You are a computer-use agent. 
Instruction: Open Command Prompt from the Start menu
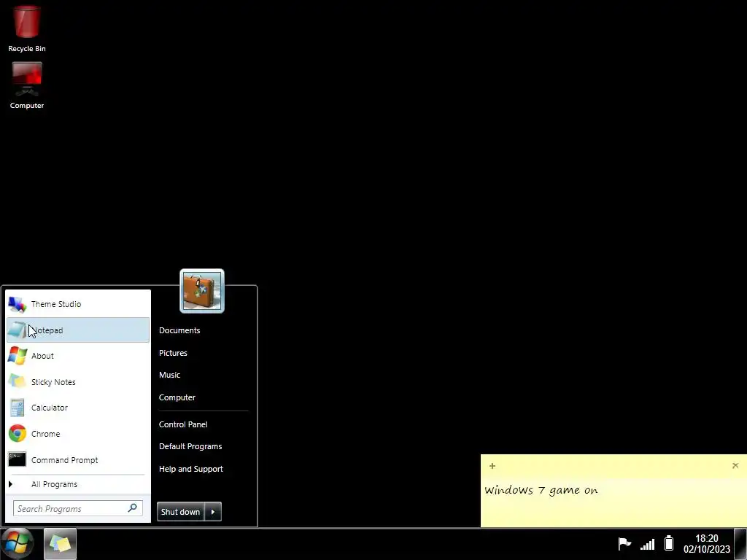78,460
